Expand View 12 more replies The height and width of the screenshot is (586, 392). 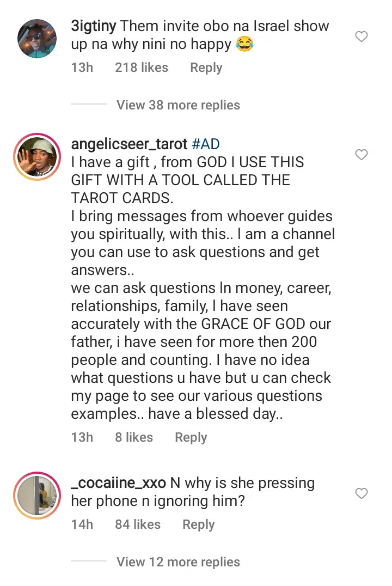(178, 561)
